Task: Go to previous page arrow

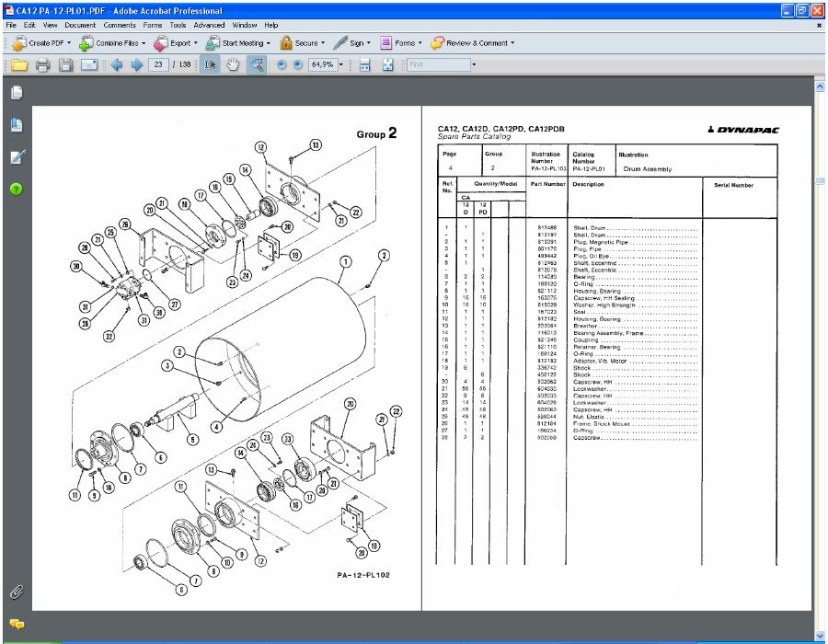Action: pos(117,65)
